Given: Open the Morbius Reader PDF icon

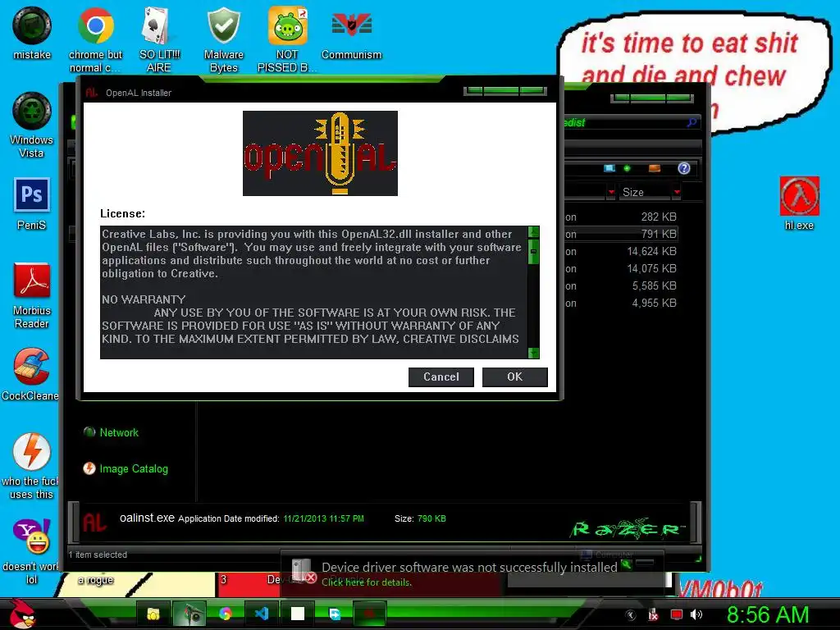Looking at the screenshot, I should click(32, 294).
